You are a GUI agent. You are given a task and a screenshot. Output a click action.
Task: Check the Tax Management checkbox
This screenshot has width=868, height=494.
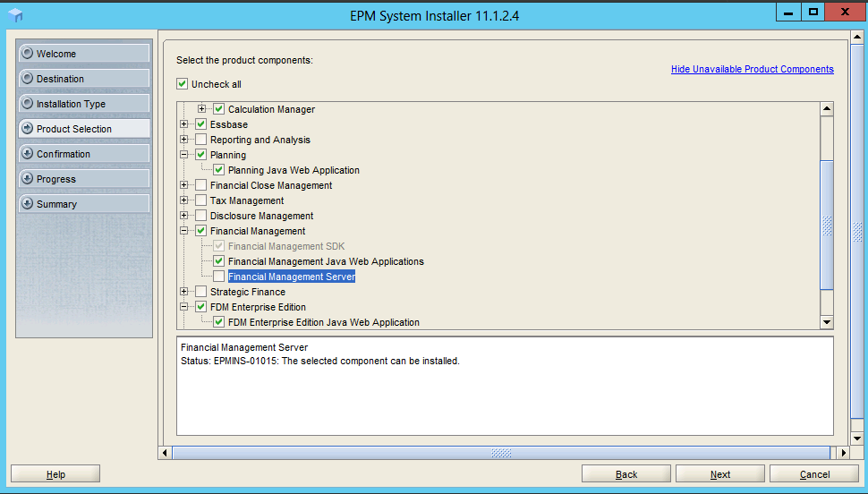tap(201, 200)
